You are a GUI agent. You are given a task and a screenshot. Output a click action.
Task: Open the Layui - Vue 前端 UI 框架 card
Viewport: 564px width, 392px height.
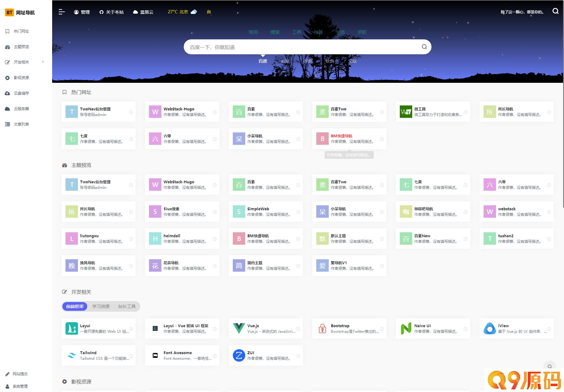click(x=182, y=328)
